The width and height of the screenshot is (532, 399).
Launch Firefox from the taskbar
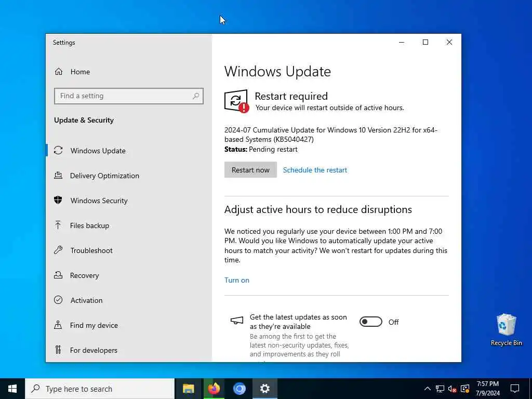click(x=214, y=389)
